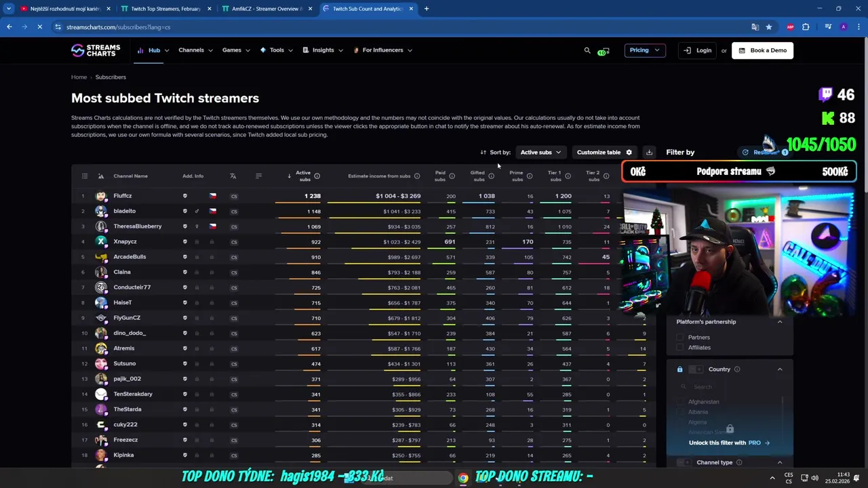Open new browser tab with plus icon
The width and height of the screenshot is (868, 488).
(x=427, y=9)
